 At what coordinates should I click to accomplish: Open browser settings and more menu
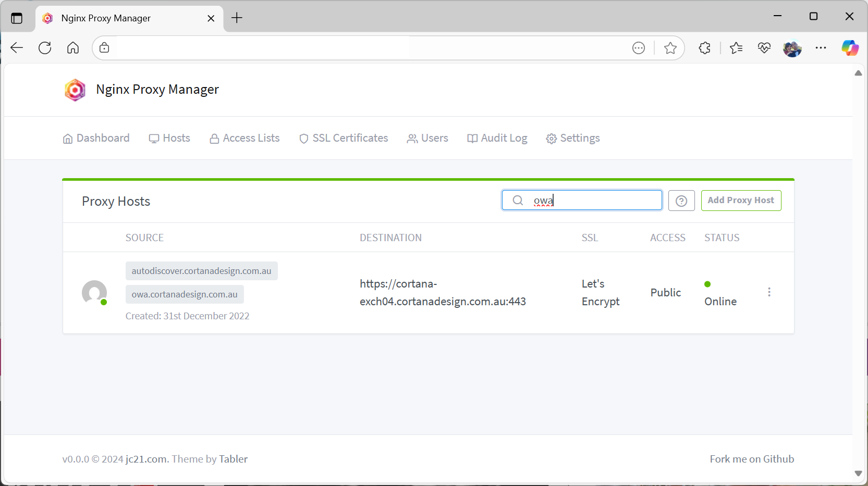click(821, 48)
